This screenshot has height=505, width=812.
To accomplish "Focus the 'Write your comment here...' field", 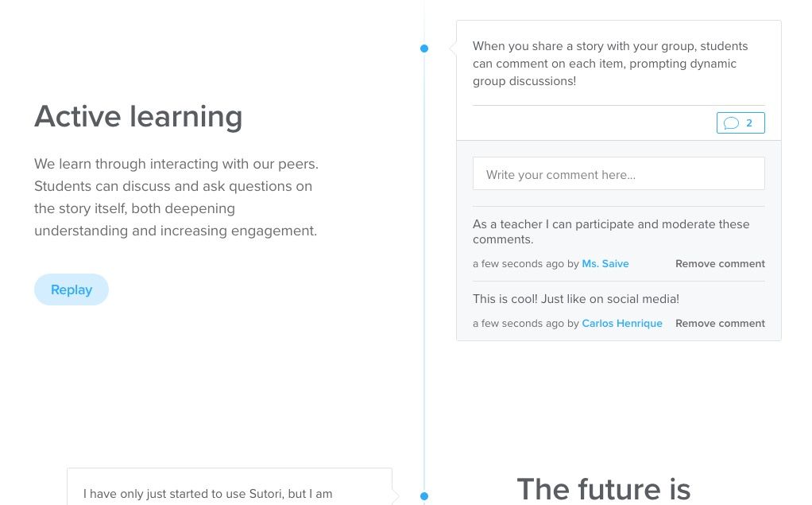I will 618,173.
